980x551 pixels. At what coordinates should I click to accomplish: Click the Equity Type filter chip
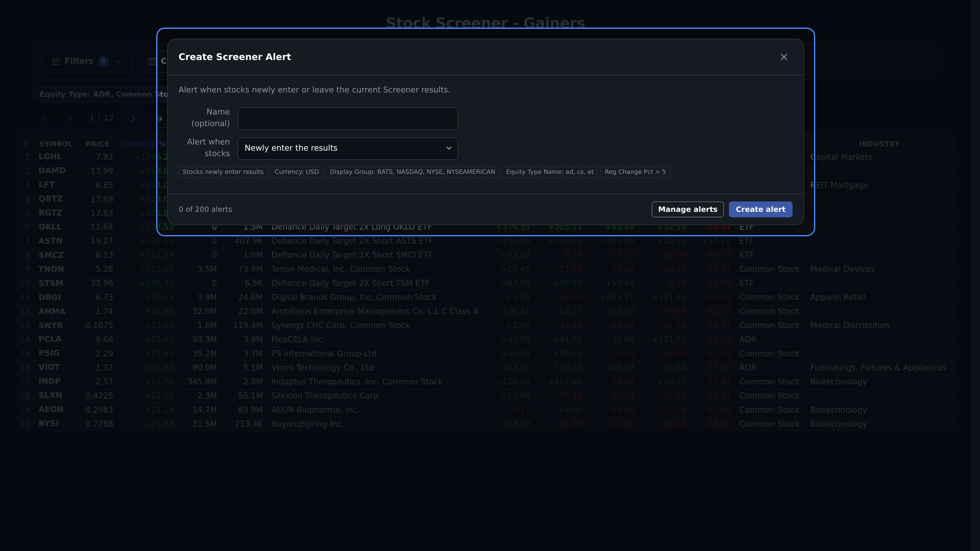[100, 94]
